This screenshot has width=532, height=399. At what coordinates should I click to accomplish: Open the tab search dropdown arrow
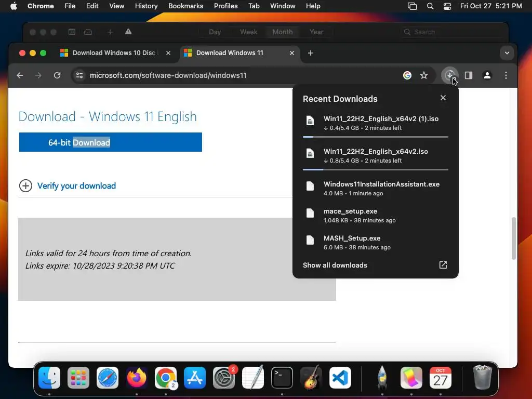[507, 53]
